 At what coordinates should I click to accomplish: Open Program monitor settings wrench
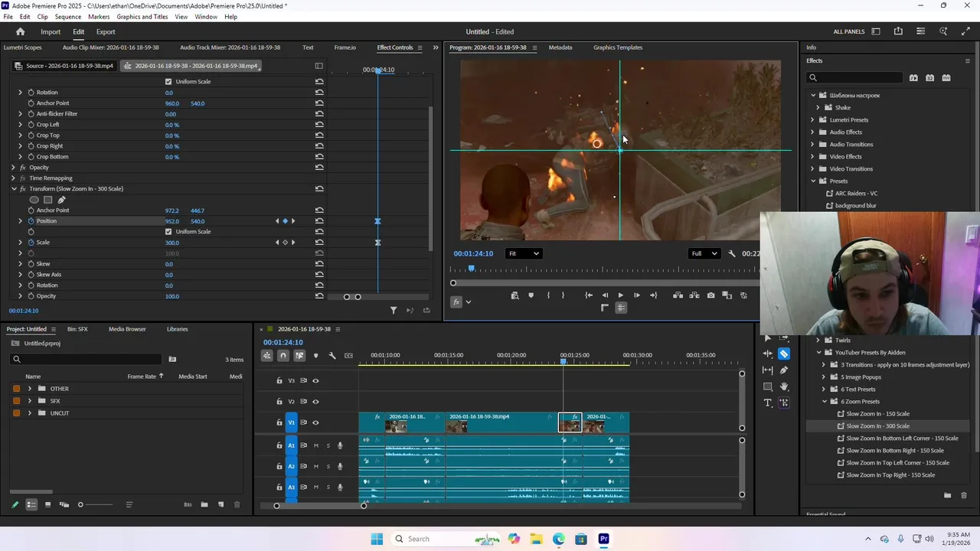point(732,253)
